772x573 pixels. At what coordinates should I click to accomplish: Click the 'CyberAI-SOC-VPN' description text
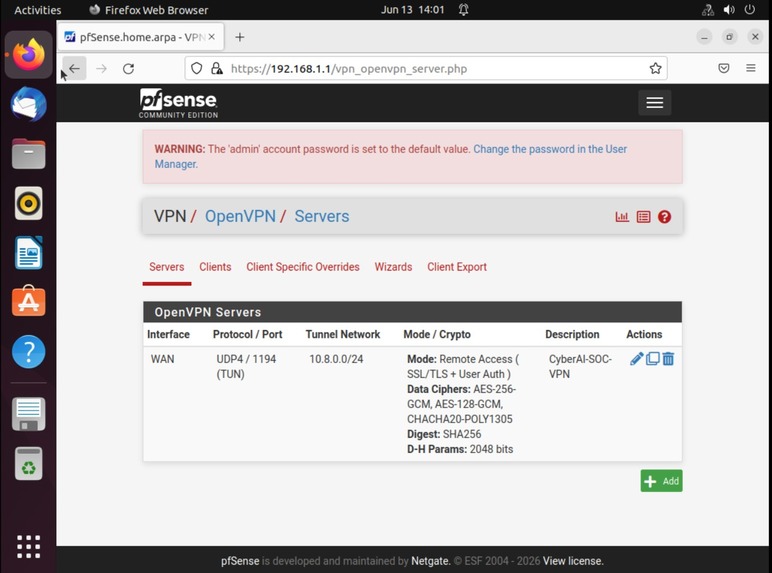coord(580,366)
